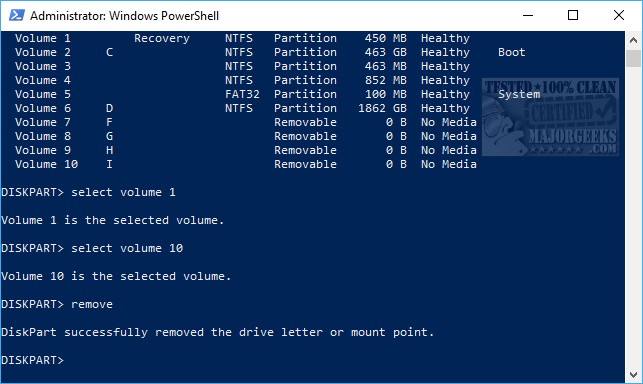Screen dimensions: 643x384
Task: Click the Volume 2 row's C letter
Action: [x=109, y=53]
